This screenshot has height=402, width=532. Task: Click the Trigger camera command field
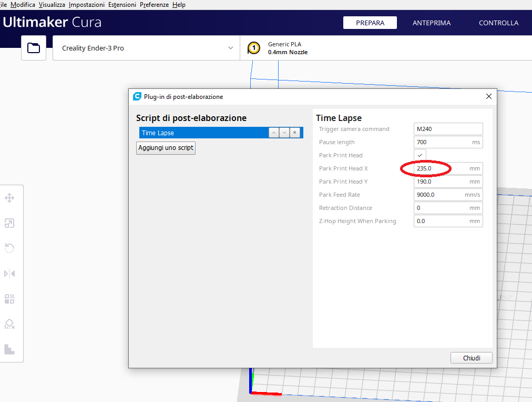(x=448, y=129)
